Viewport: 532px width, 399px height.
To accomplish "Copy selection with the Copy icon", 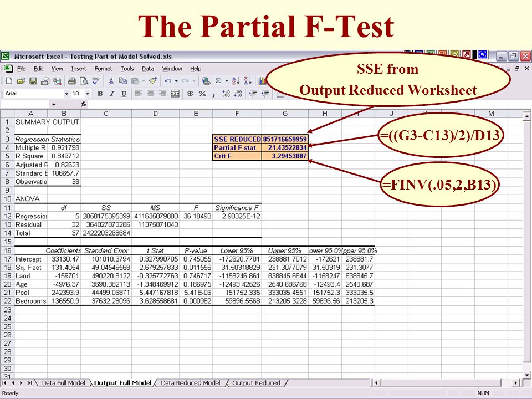I will [122, 81].
